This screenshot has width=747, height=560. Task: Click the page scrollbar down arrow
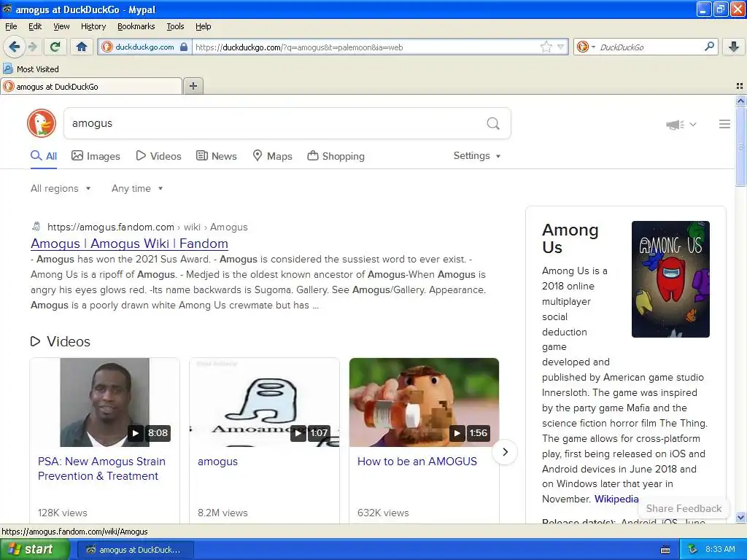click(x=740, y=517)
